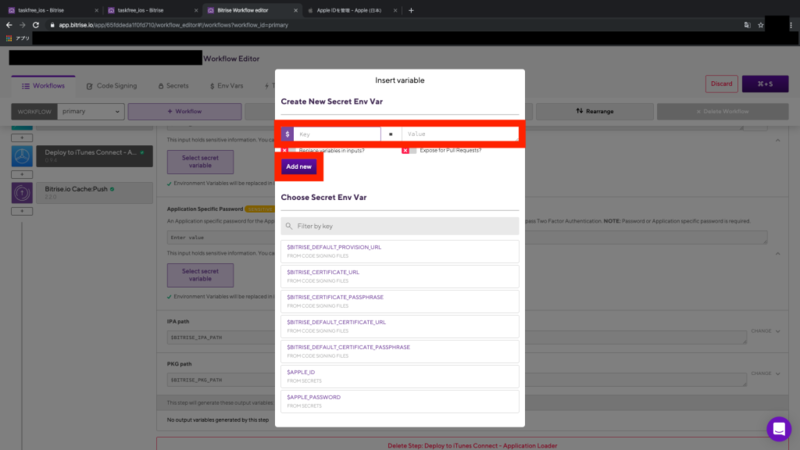The image size is (800, 450).
Task: Add a step below Bitrise.io Cache:Push
Action: (22, 211)
